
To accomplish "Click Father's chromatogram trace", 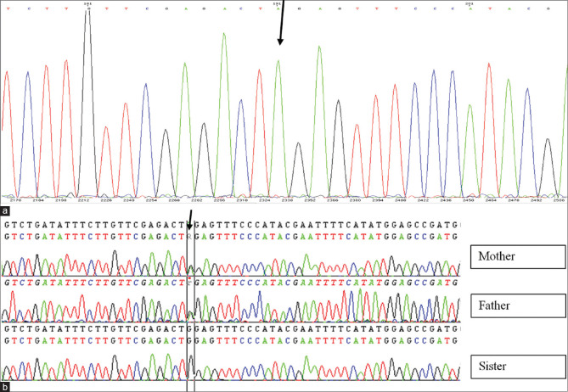I will pos(229,305).
